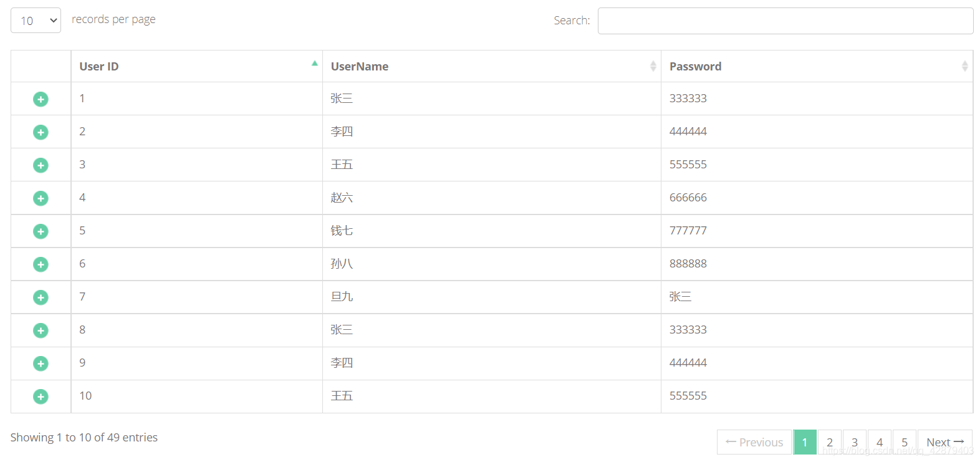Click green plus icon in row 3
Image resolution: width=980 pixels, height=462 pixels.
pos(41,165)
